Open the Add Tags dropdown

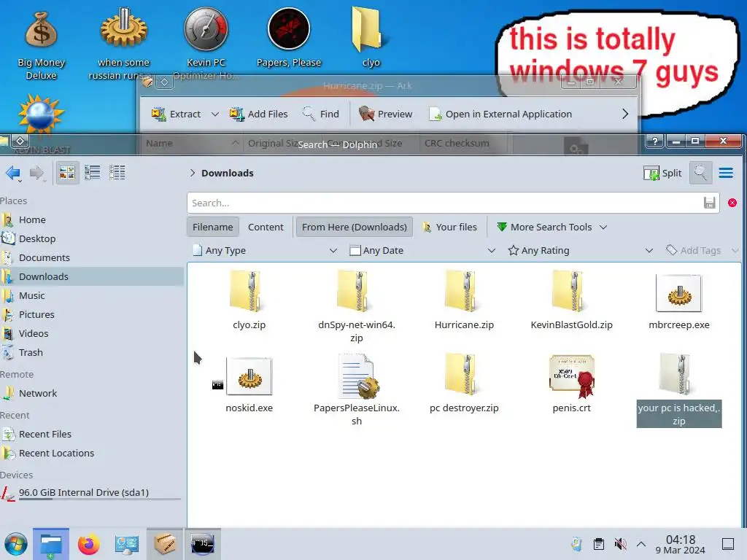click(x=702, y=251)
